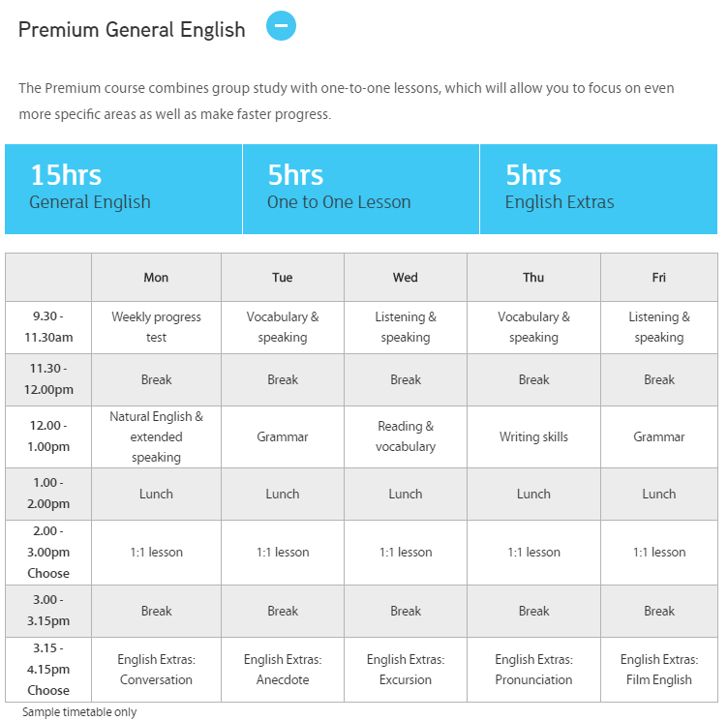
Task: Select the 5hrs English Extras tile
Action: tap(598, 189)
